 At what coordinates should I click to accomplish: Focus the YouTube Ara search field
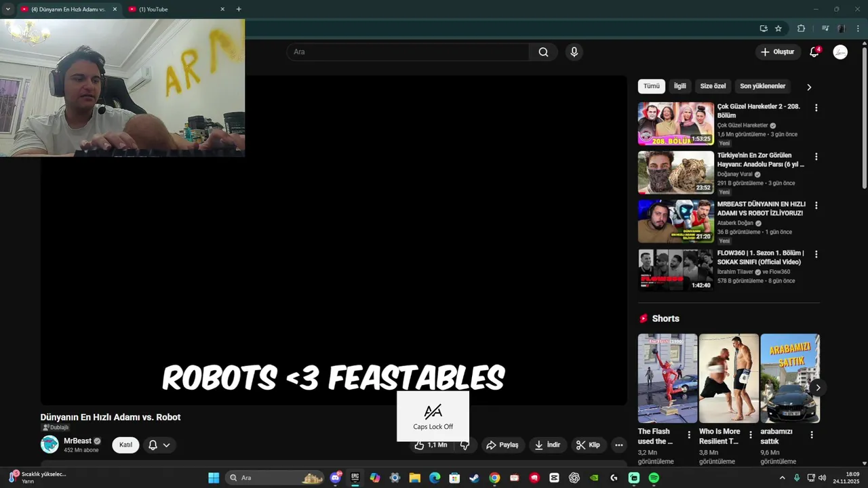(408, 52)
